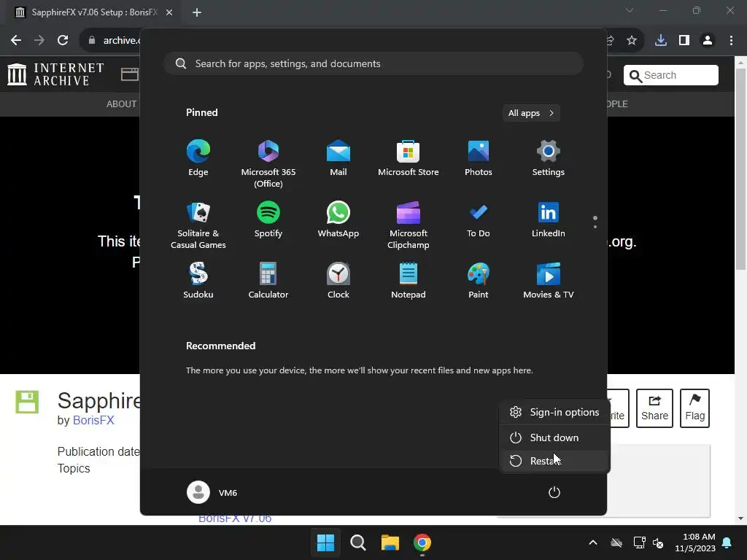Viewport: 747px width, 560px height.
Task: Open the Mail app
Action: tap(338, 158)
